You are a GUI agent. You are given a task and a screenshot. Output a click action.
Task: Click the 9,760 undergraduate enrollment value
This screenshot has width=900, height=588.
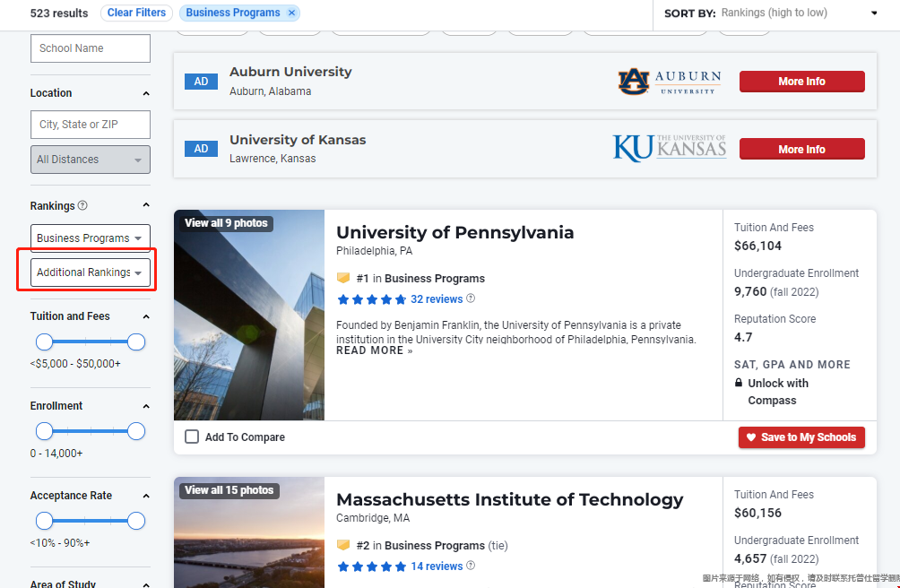pyautogui.click(x=750, y=291)
